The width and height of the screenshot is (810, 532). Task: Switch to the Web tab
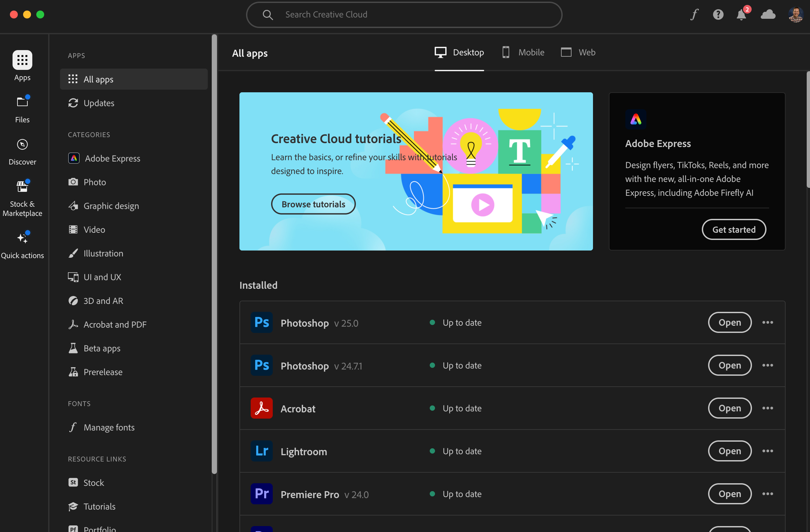click(578, 52)
